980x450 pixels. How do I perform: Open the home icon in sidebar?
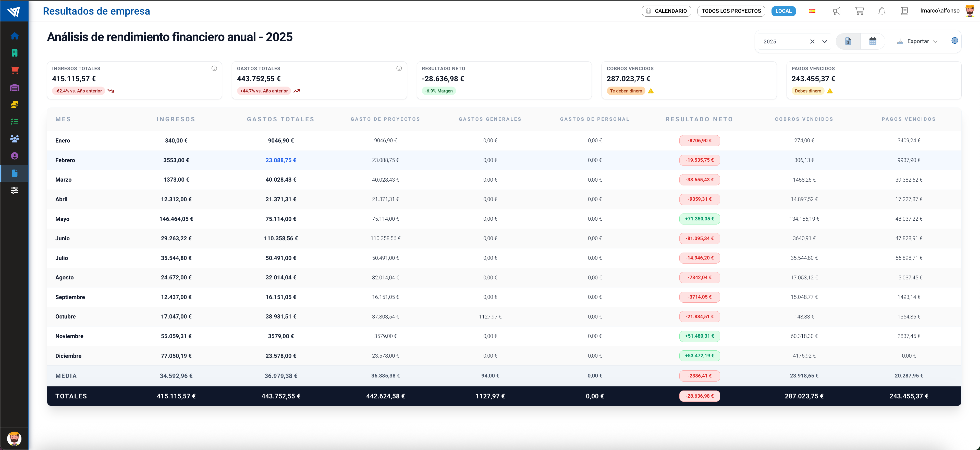point(15,36)
